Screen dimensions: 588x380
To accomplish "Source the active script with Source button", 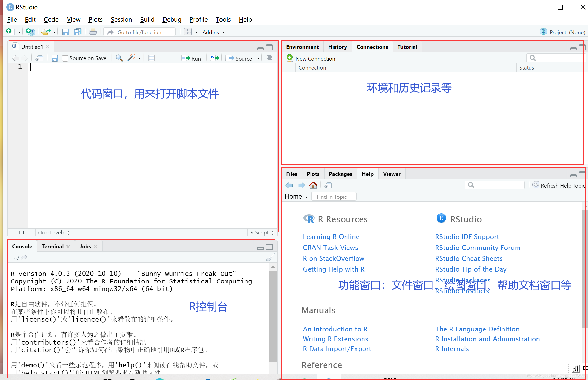I will coord(239,58).
